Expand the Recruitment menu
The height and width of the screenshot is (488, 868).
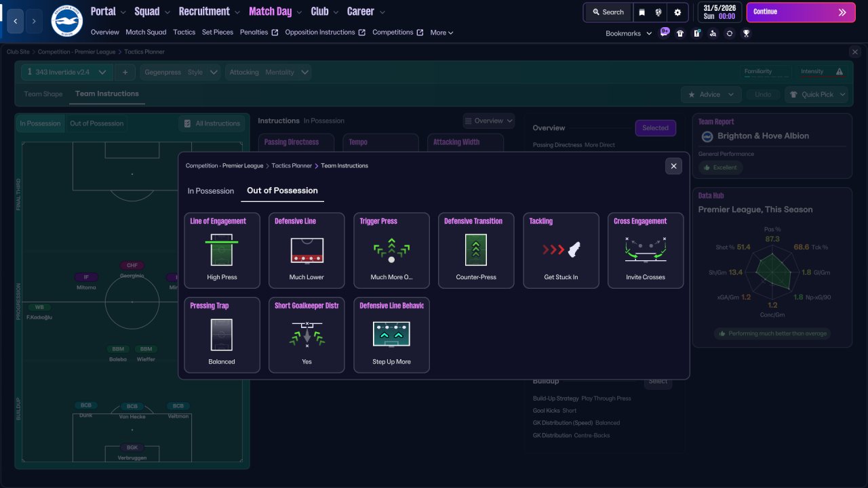209,12
